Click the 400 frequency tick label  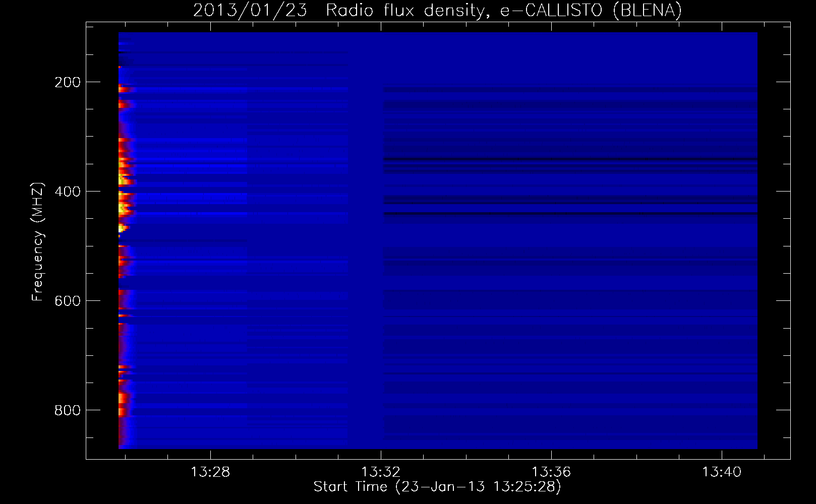(68, 192)
